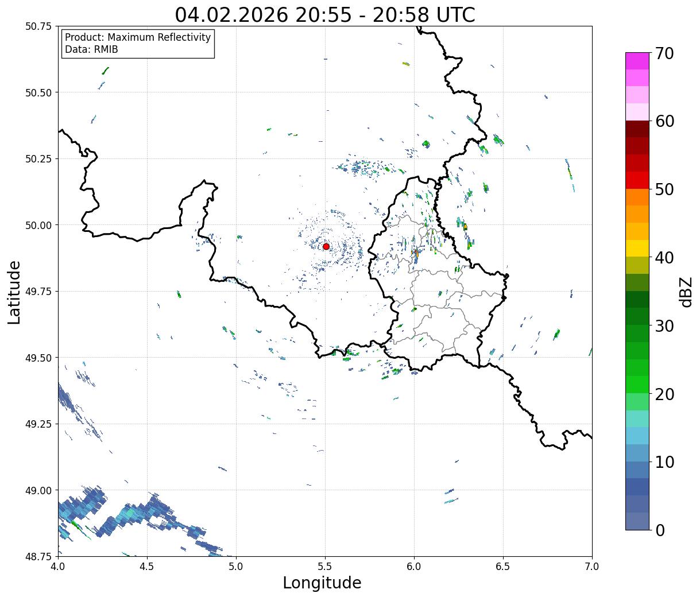Screen dimensions: 700x597
Task: Pick the magenta swatch at top of colorbar
Action: click(x=637, y=61)
